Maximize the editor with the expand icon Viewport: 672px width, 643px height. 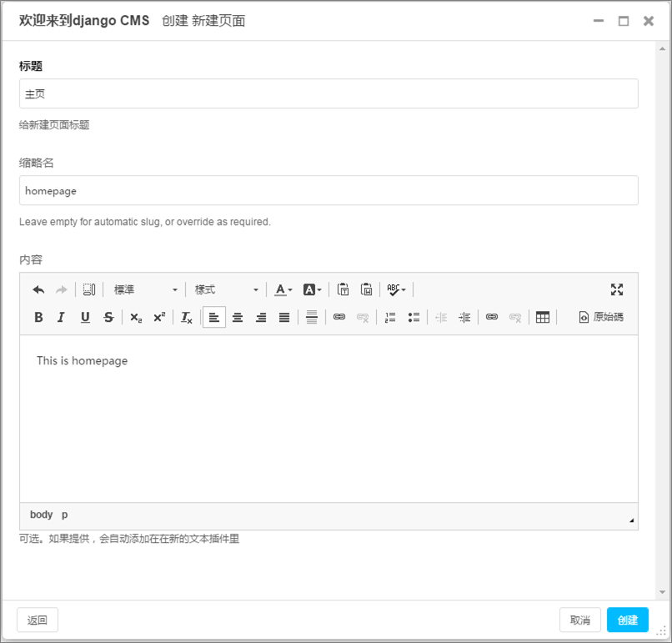tap(617, 289)
